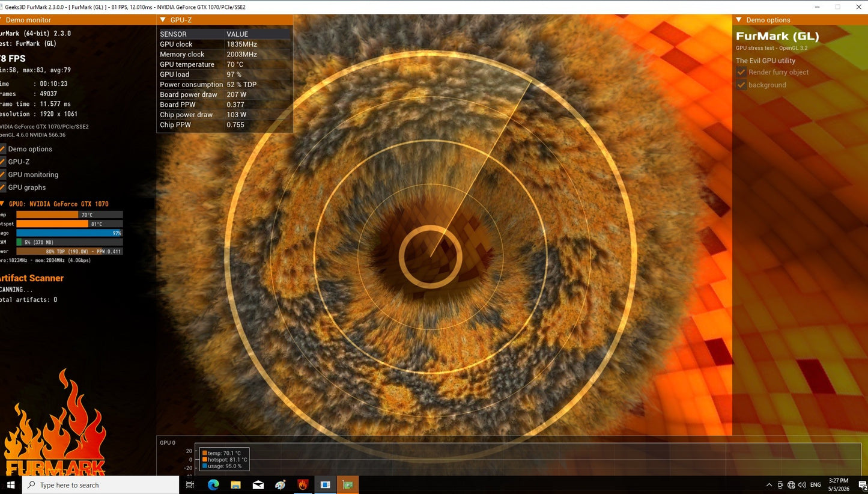Click the usage bar showing 97%
Image resolution: width=868 pixels, height=494 pixels.
click(69, 233)
